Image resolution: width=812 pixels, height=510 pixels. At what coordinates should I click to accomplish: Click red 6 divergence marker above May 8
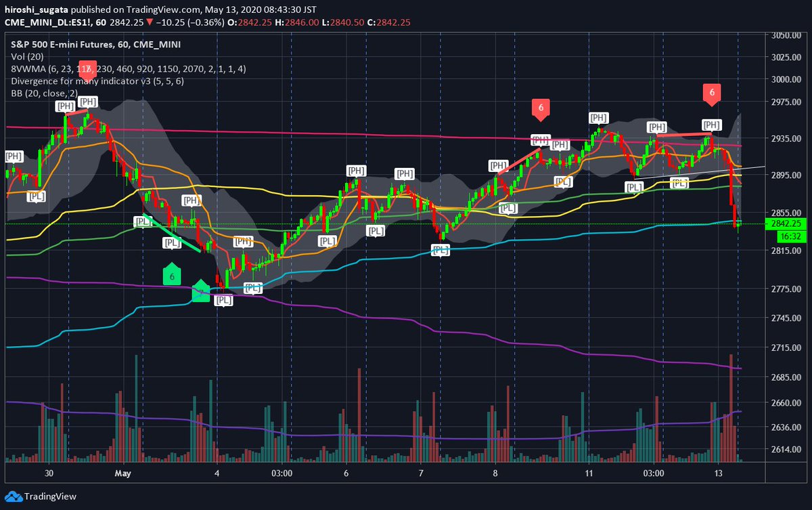540,108
